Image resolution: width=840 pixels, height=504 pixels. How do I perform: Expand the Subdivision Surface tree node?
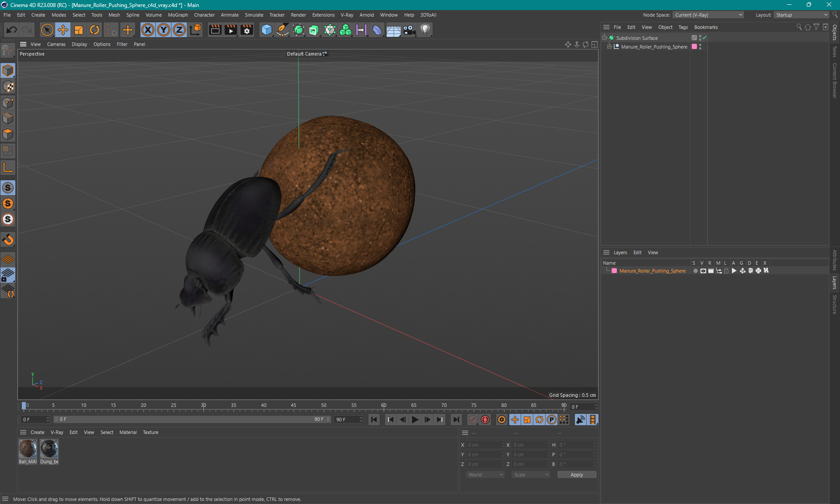tap(605, 38)
